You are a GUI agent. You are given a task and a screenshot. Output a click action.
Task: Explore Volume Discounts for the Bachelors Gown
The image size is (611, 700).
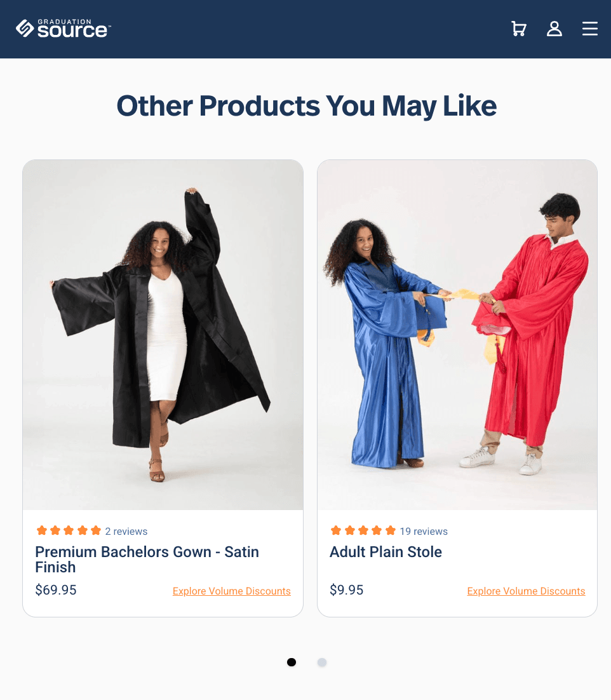point(232,591)
